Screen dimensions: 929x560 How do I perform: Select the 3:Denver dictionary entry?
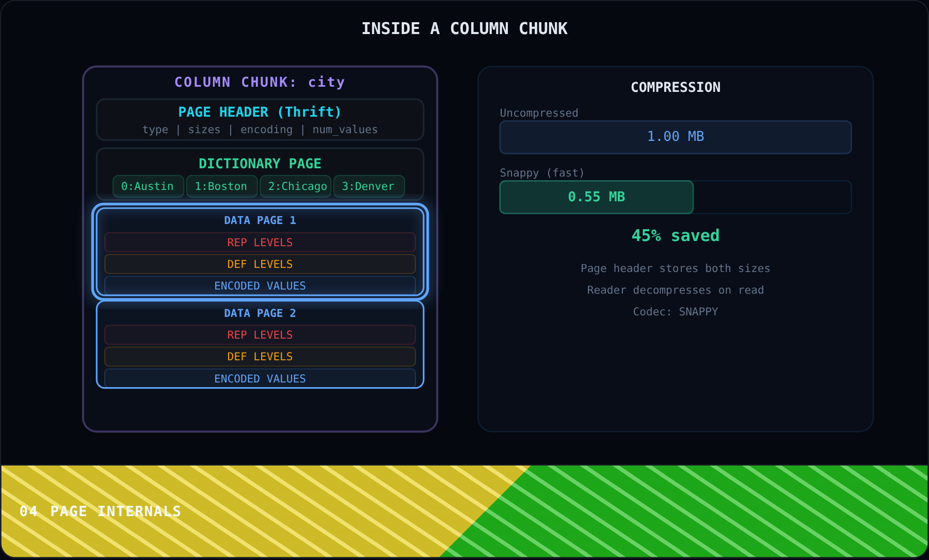tap(369, 186)
